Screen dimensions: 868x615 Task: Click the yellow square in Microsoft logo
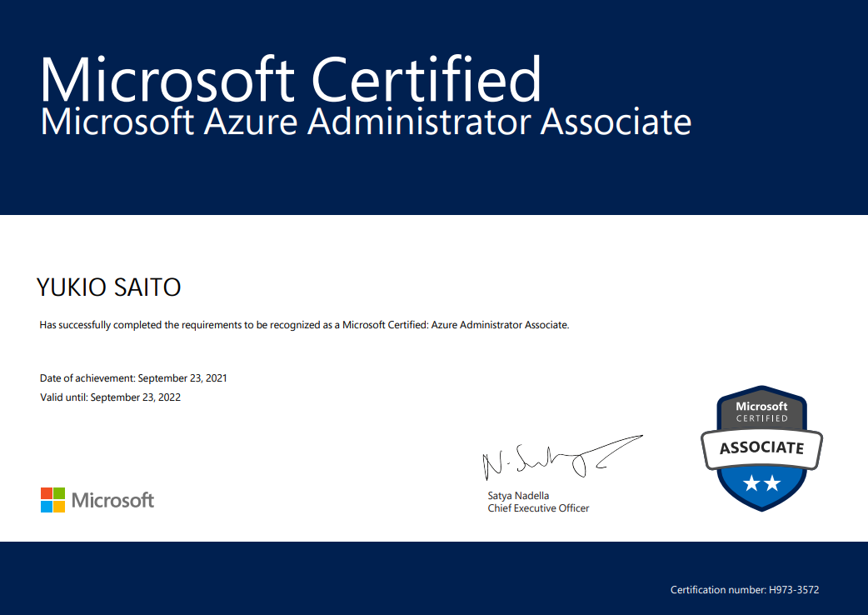click(59, 506)
